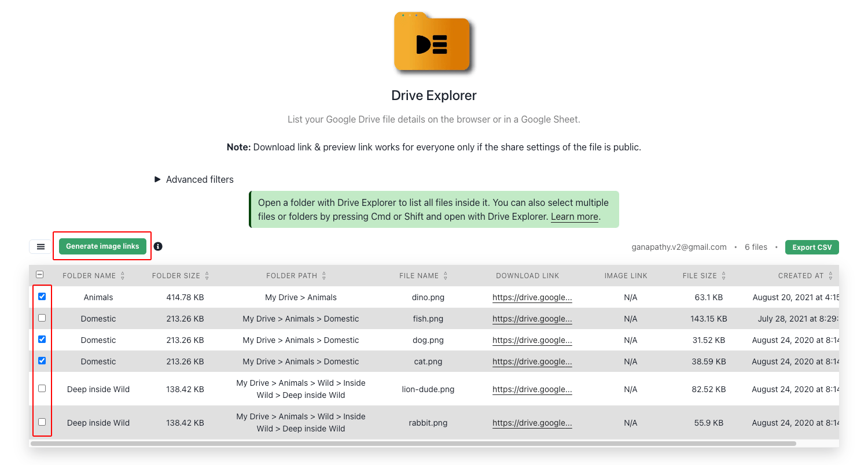Open the hamburger menu icon
868x465 pixels.
(39, 246)
